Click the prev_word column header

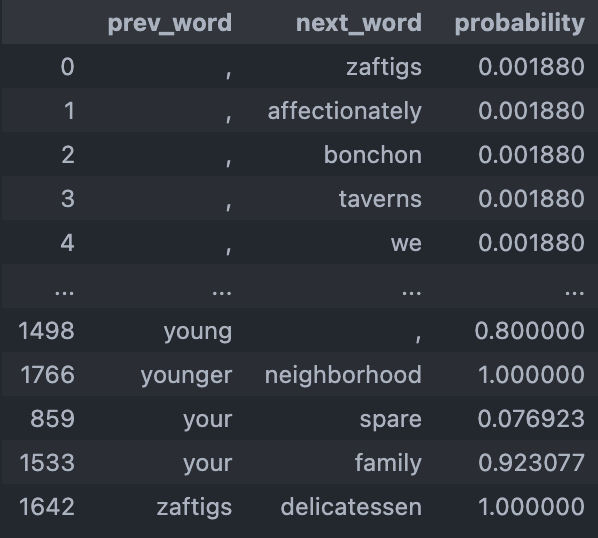[170, 23]
